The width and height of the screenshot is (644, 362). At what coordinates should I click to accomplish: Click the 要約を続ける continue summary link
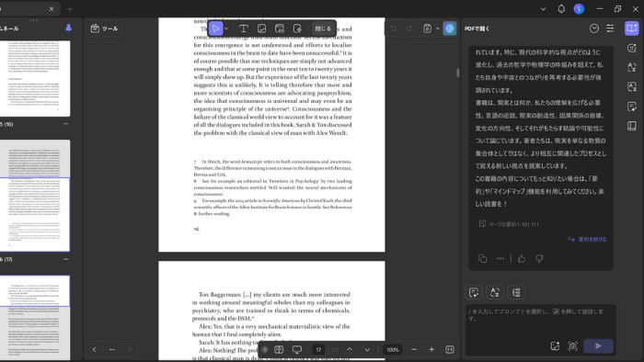pos(587,240)
